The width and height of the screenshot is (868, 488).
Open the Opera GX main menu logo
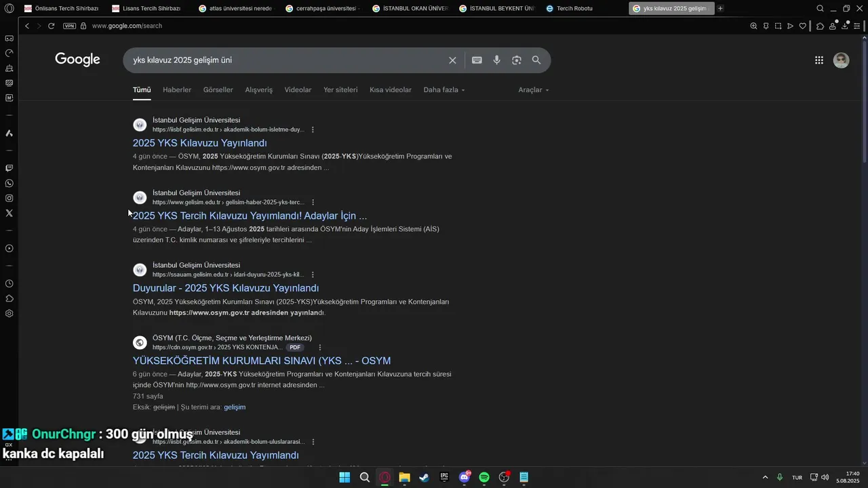pyautogui.click(x=9, y=8)
